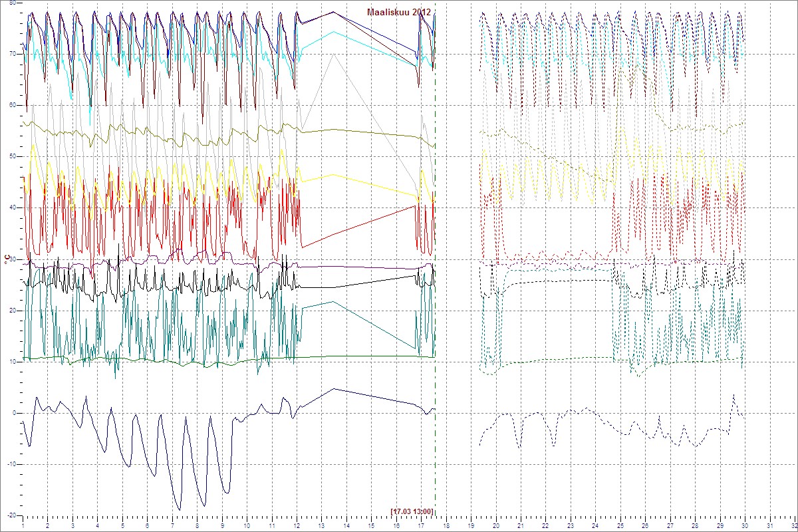The height and width of the screenshot is (532, 798).
Task: Pick day 19 on the date axis
Action: tap(471, 525)
